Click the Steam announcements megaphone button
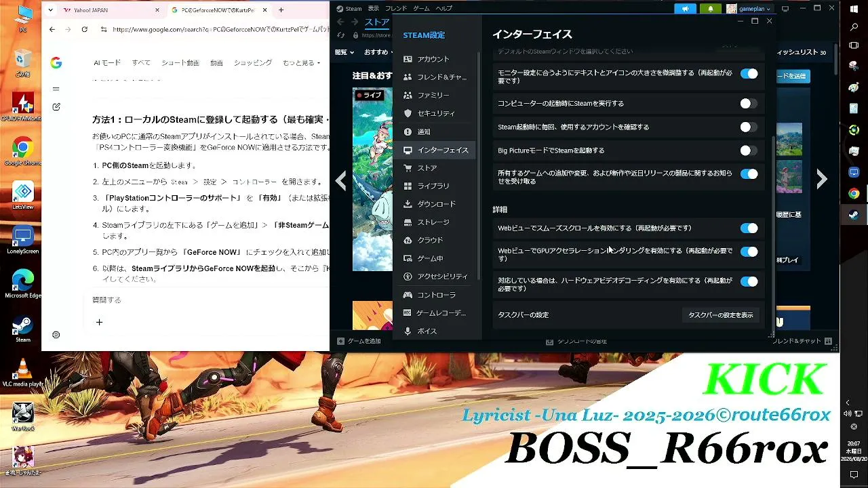Image resolution: width=868 pixels, height=488 pixels. click(x=685, y=9)
